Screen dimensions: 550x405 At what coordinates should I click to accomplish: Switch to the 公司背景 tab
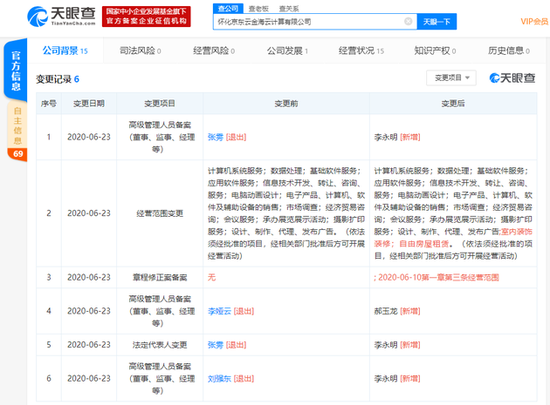[65, 51]
